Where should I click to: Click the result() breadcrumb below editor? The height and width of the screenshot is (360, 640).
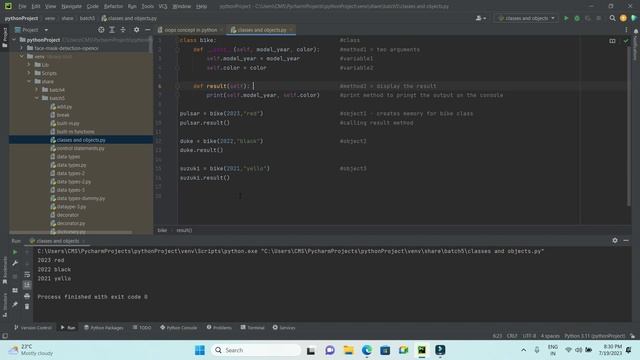click(x=184, y=230)
